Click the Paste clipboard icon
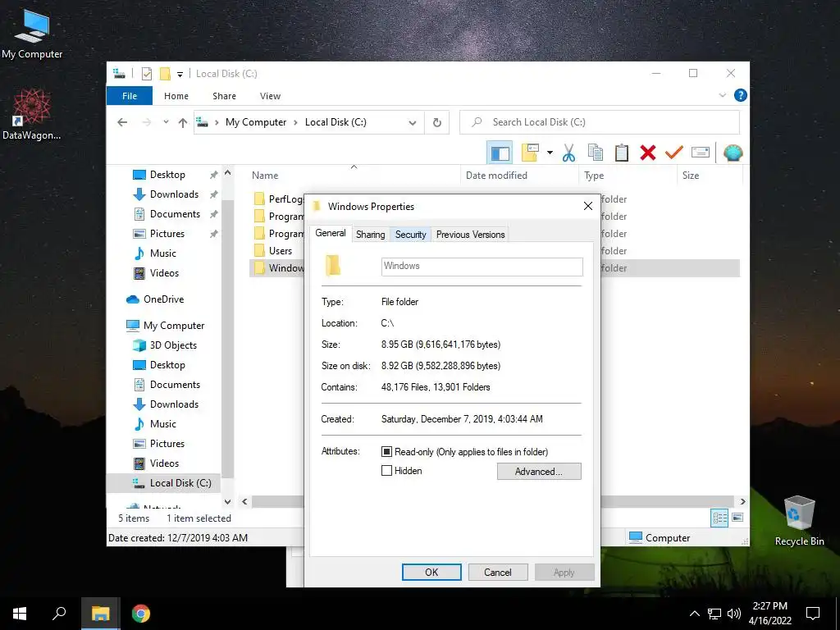Viewport: 840px width, 630px height. tap(622, 153)
